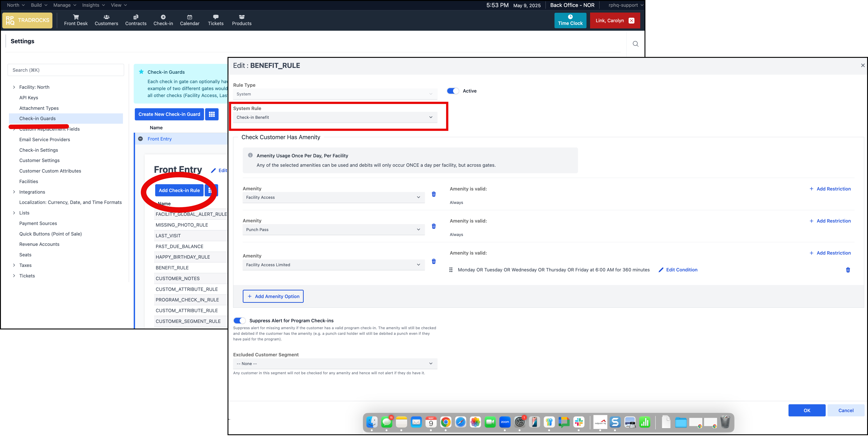Delete the Monday-Friday restriction condition
868x437 pixels.
[848, 270]
